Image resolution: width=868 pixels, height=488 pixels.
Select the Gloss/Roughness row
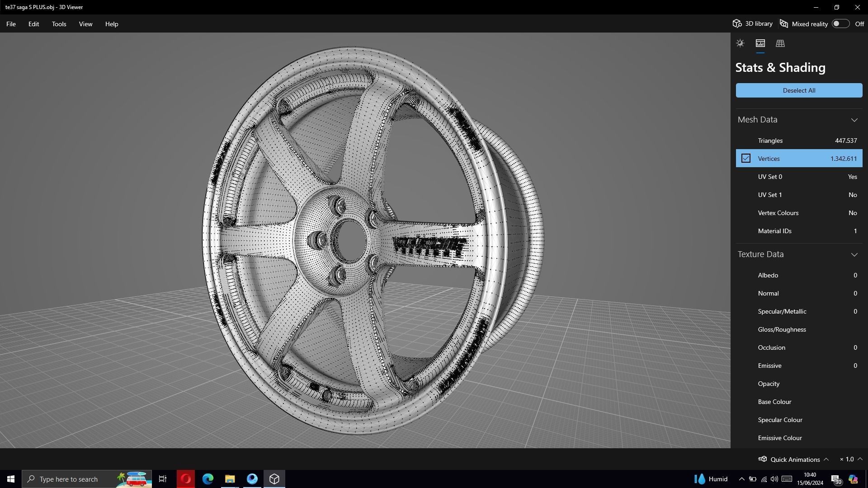pyautogui.click(x=799, y=329)
